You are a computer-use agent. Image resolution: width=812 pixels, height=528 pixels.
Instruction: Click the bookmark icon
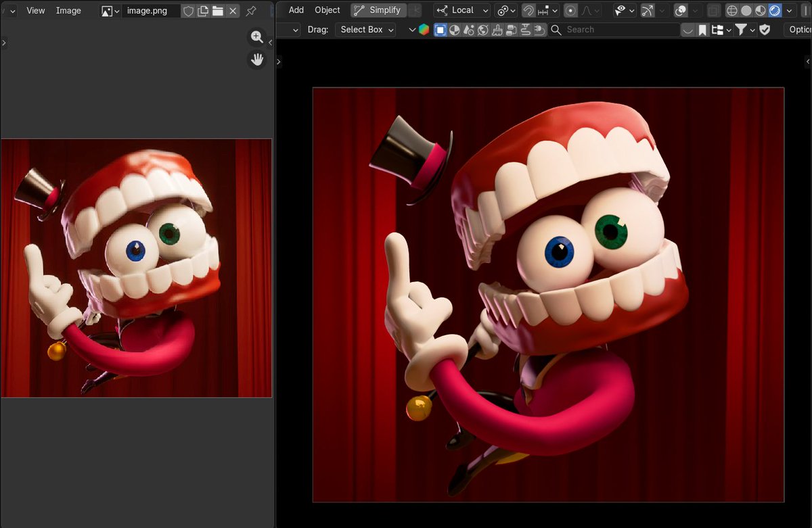click(x=702, y=30)
